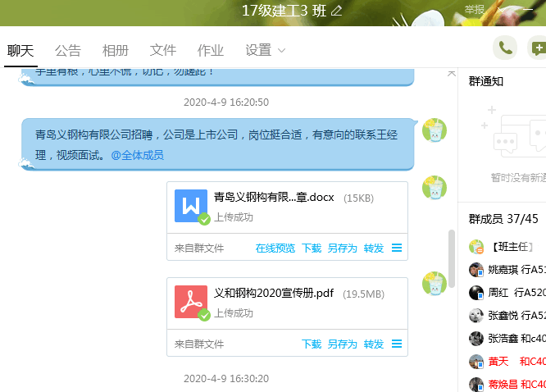Open more options menu for PDF file
Image resolution: width=546 pixels, height=392 pixels.
(x=397, y=344)
